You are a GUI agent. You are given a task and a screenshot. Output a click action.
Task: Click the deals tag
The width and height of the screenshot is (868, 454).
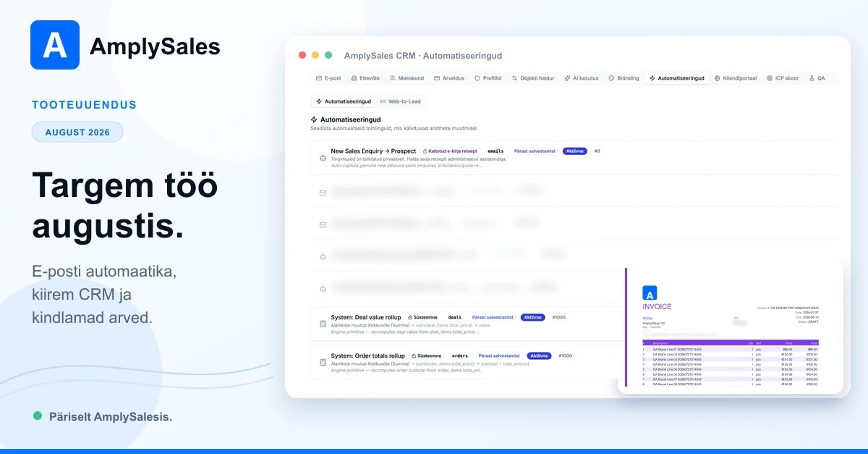454,317
